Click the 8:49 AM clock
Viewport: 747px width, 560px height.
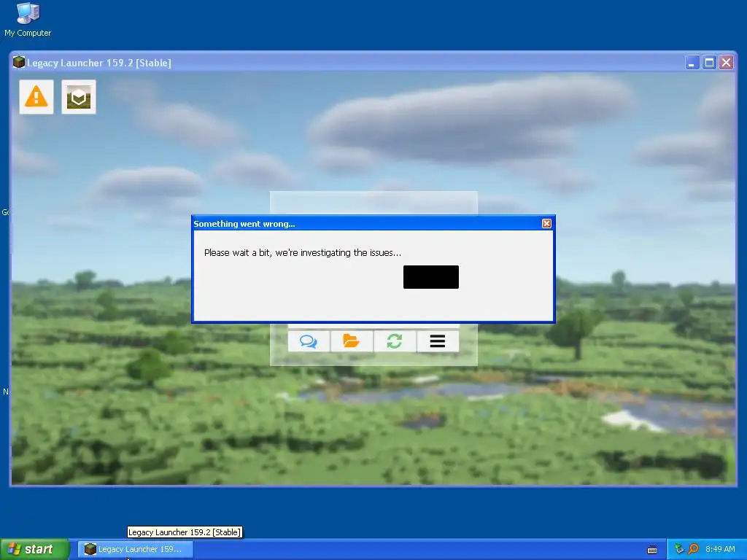click(x=720, y=549)
